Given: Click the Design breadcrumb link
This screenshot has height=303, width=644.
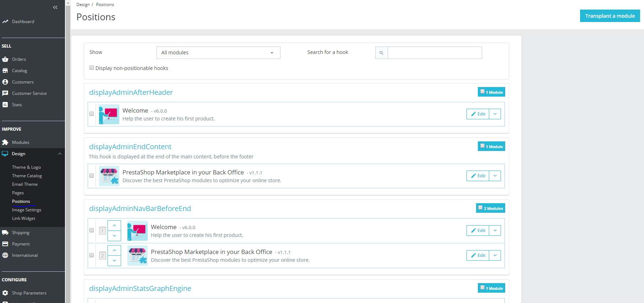Looking at the screenshot, I should [x=83, y=5].
